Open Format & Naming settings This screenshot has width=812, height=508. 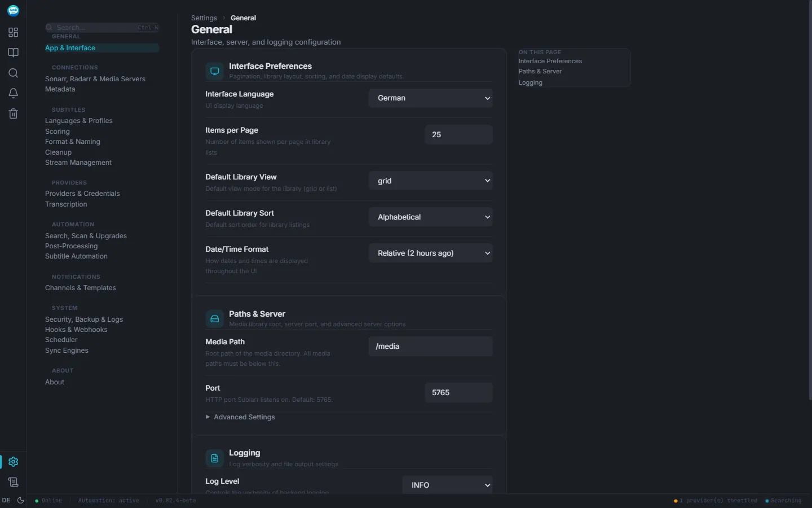click(73, 142)
